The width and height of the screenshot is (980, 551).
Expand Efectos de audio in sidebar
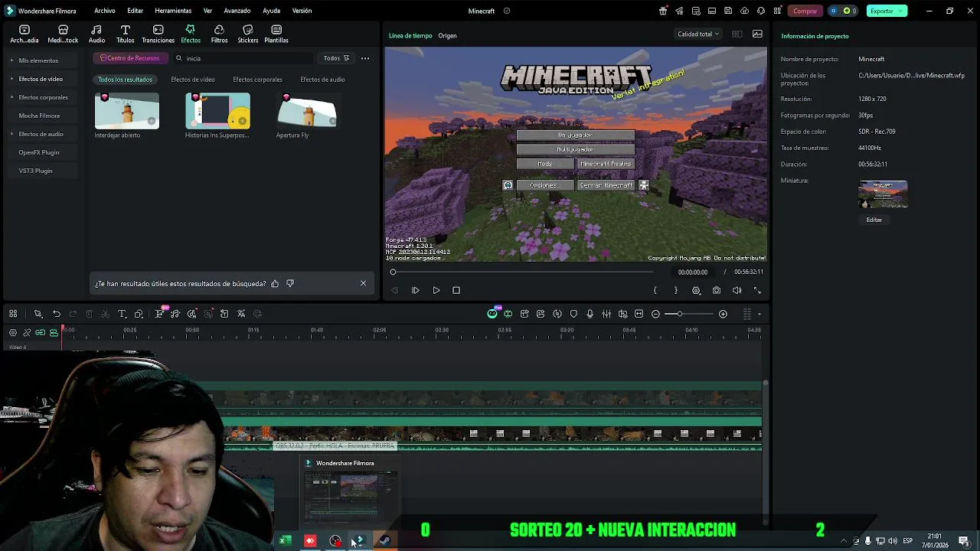tap(11, 134)
